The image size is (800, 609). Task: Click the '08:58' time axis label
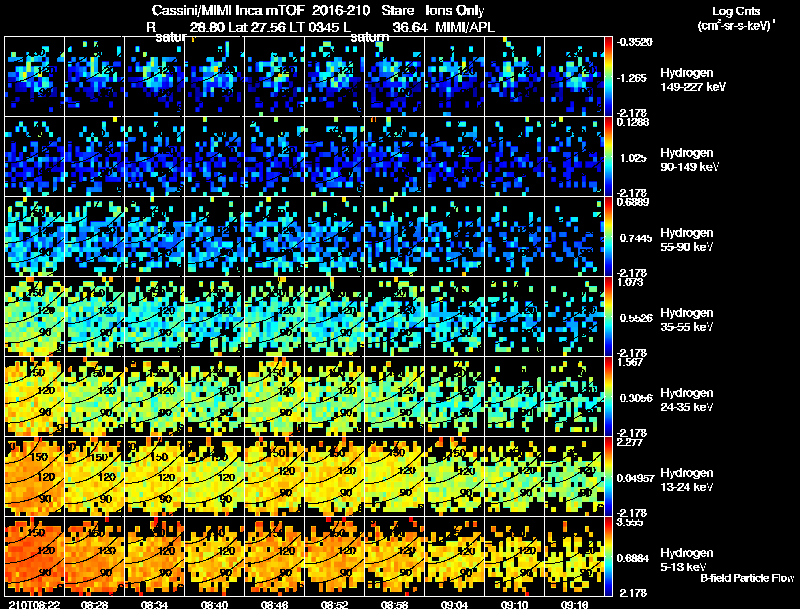tap(394, 604)
